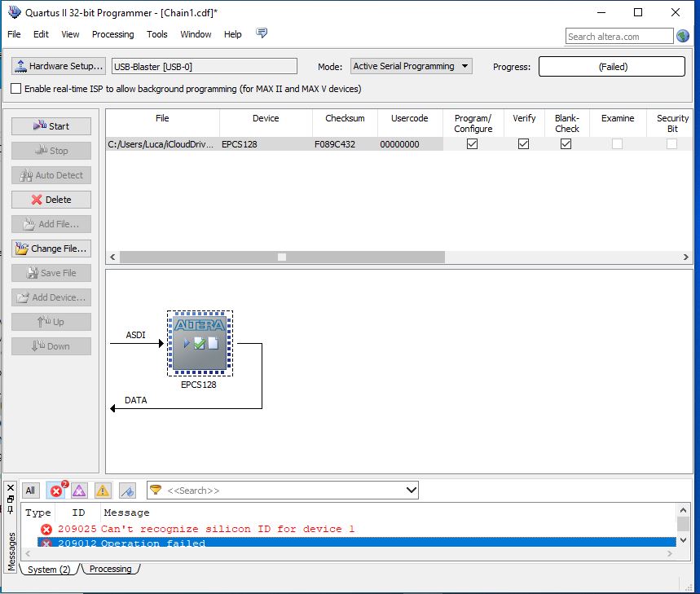700x594 pixels.
Task: Click the USB-Blaster [USB-0] hardware field
Action: (204, 67)
